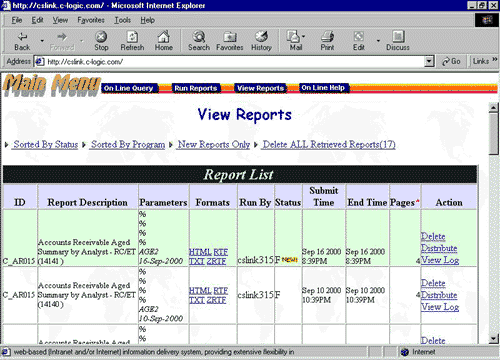Distribute the Sep 16 2000 report
The image size is (500, 360).
(439, 248)
